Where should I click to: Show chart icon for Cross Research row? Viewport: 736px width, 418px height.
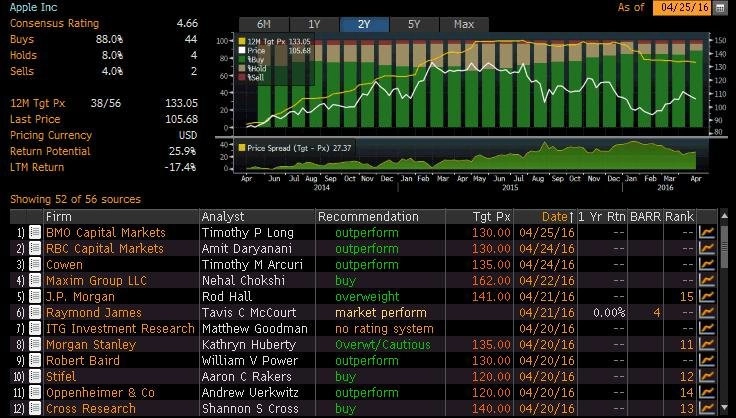pyautogui.click(x=706, y=408)
